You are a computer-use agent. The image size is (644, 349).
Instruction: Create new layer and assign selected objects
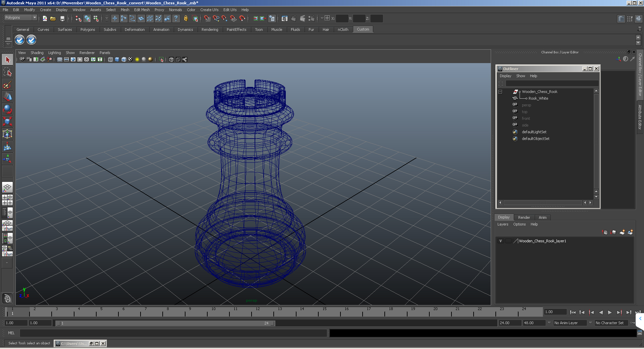click(x=631, y=232)
